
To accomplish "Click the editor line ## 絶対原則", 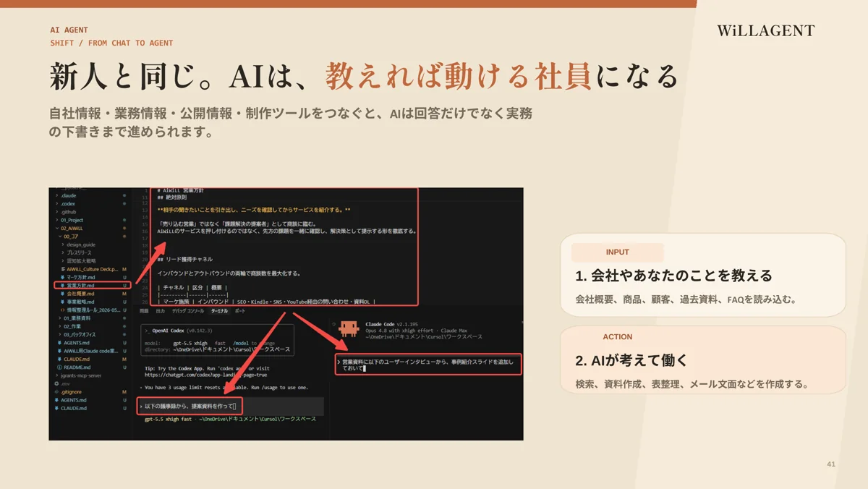I will [x=171, y=197].
